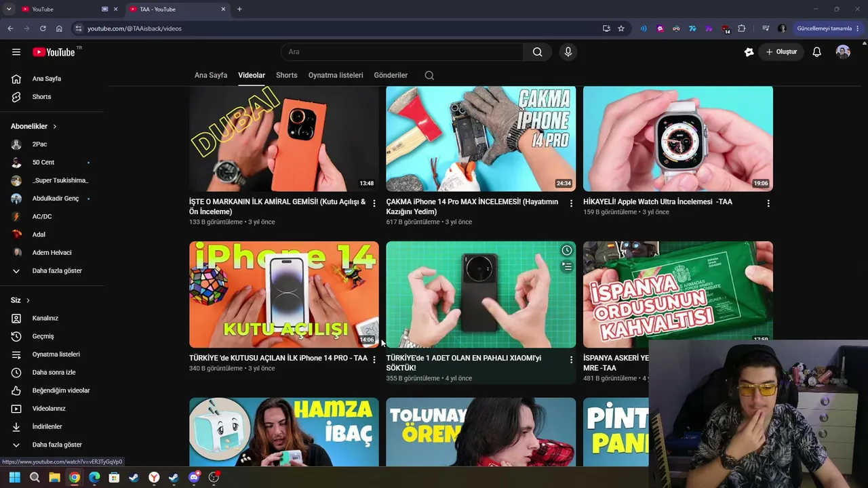The height and width of the screenshot is (488, 868).
Task: Open Microsoft Edge from the taskbar
Action: 94,477
